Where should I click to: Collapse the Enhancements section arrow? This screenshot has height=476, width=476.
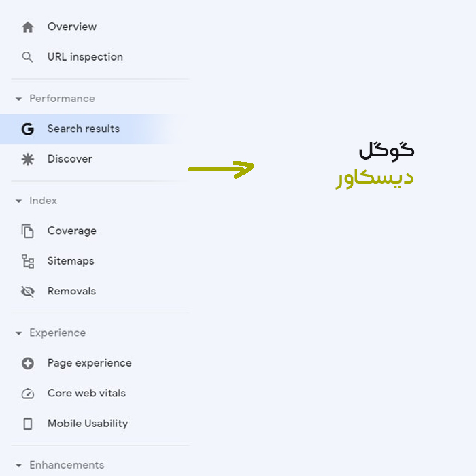(19, 465)
